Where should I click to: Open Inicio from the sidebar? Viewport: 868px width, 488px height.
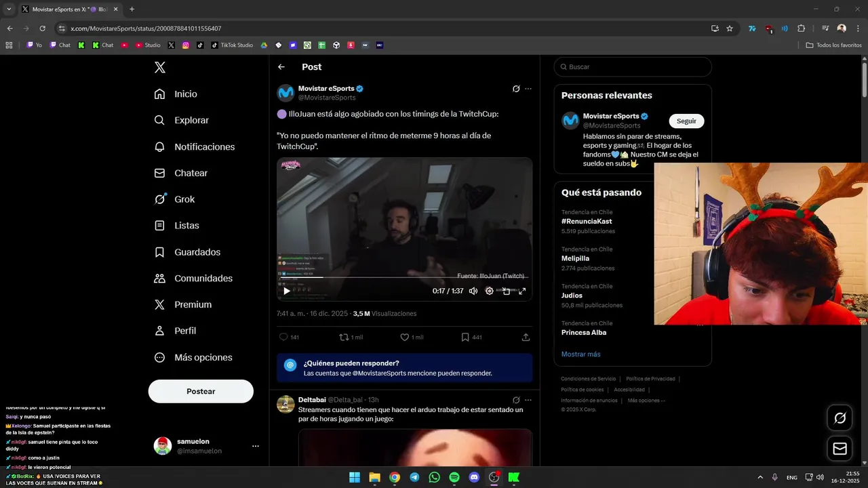(x=176, y=94)
